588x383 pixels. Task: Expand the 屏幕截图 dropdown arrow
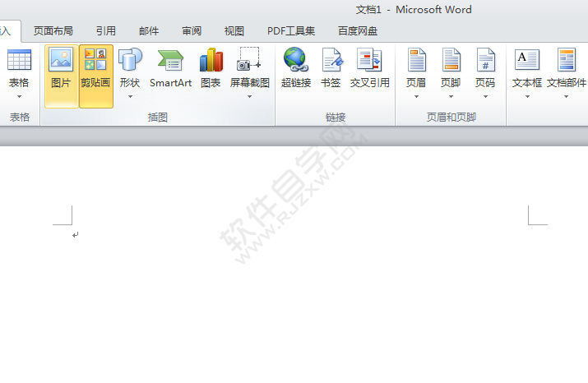[249, 97]
